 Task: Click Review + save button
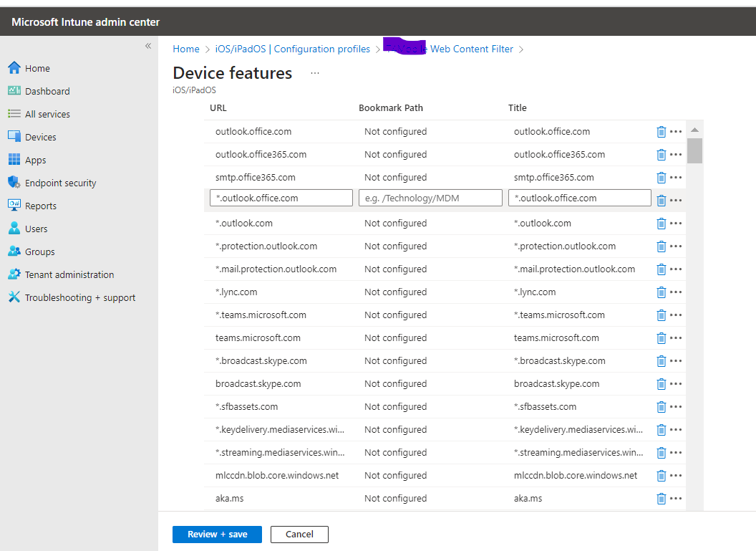click(217, 534)
